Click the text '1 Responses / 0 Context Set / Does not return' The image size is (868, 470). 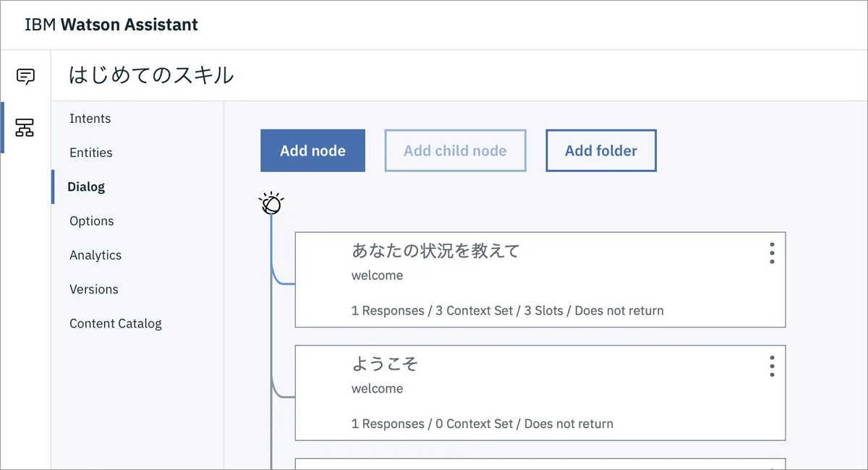[482, 424]
